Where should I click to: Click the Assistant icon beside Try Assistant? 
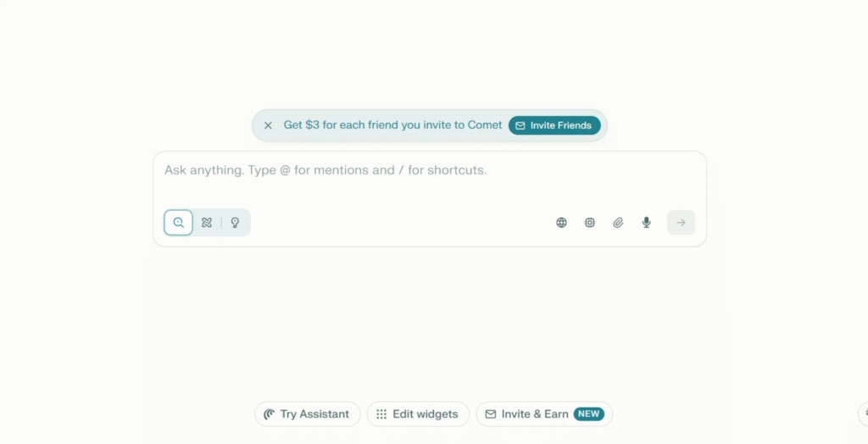(x=269, y=414)
